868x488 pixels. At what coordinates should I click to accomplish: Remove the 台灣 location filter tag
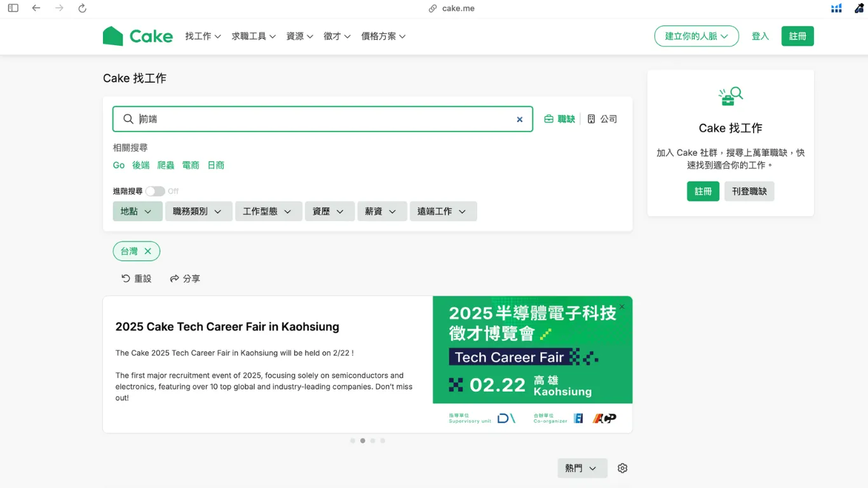click(147, 251)
